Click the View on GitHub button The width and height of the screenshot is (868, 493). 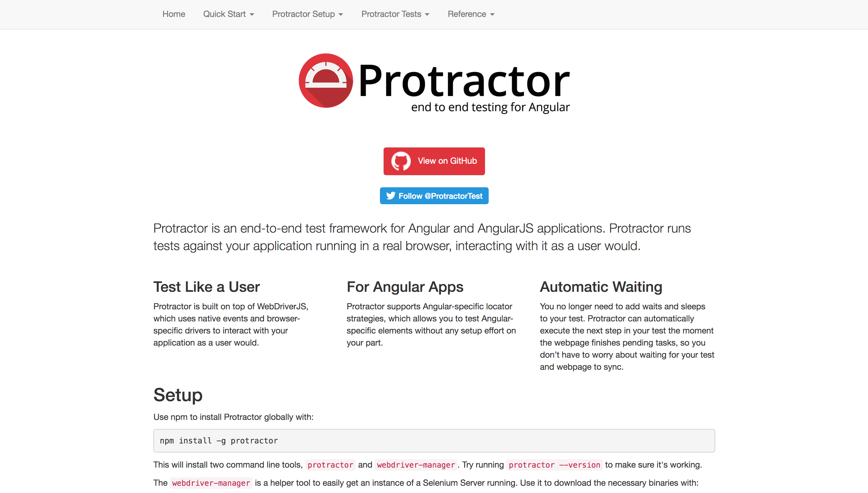click(434, 161)
